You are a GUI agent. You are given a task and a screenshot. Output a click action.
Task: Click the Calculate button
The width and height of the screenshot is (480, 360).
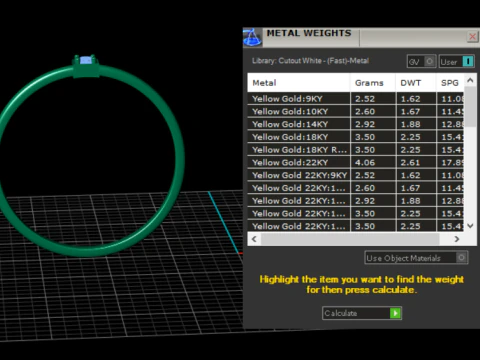(362, 313)
